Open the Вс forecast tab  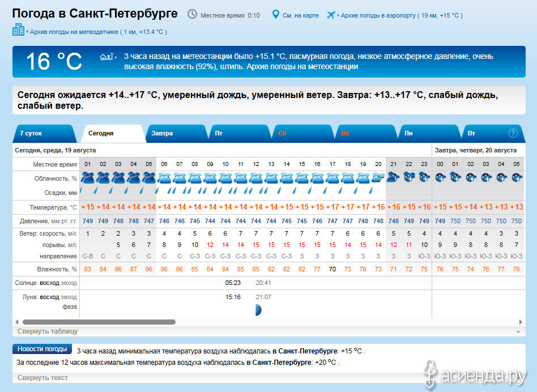point(366,134)
